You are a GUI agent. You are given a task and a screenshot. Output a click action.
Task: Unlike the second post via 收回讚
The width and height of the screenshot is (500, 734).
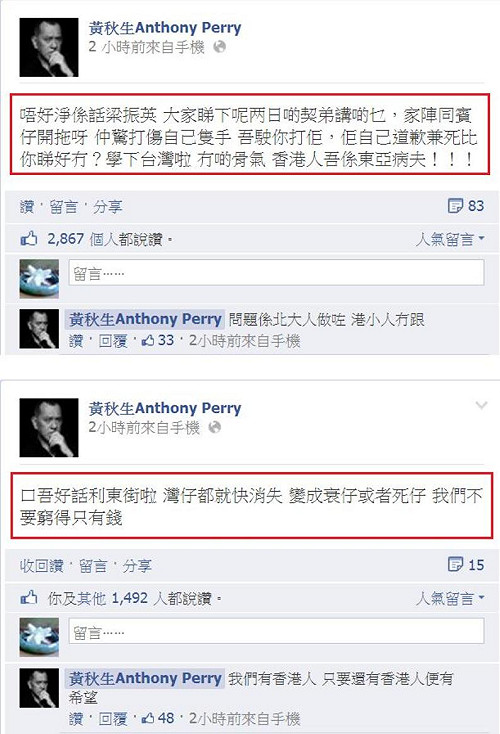pos(41,566)
